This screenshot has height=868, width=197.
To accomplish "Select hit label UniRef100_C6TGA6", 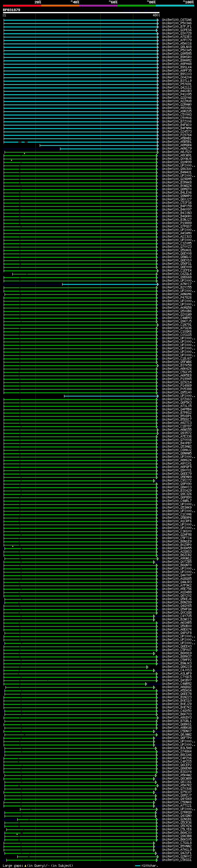I will point(177,20).
